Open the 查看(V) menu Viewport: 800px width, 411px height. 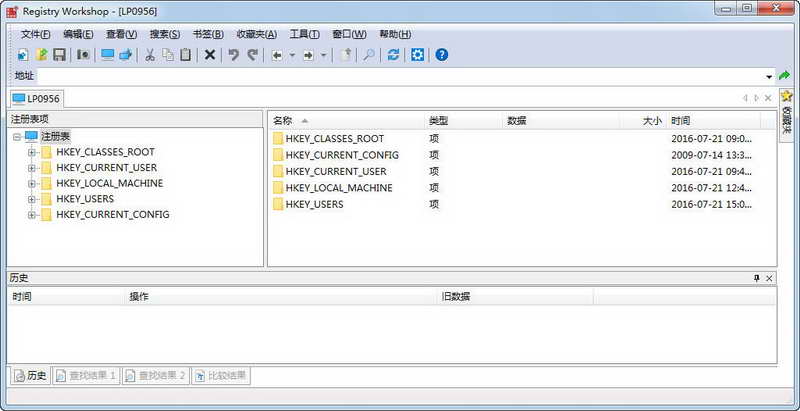click(x=121, y=34)
